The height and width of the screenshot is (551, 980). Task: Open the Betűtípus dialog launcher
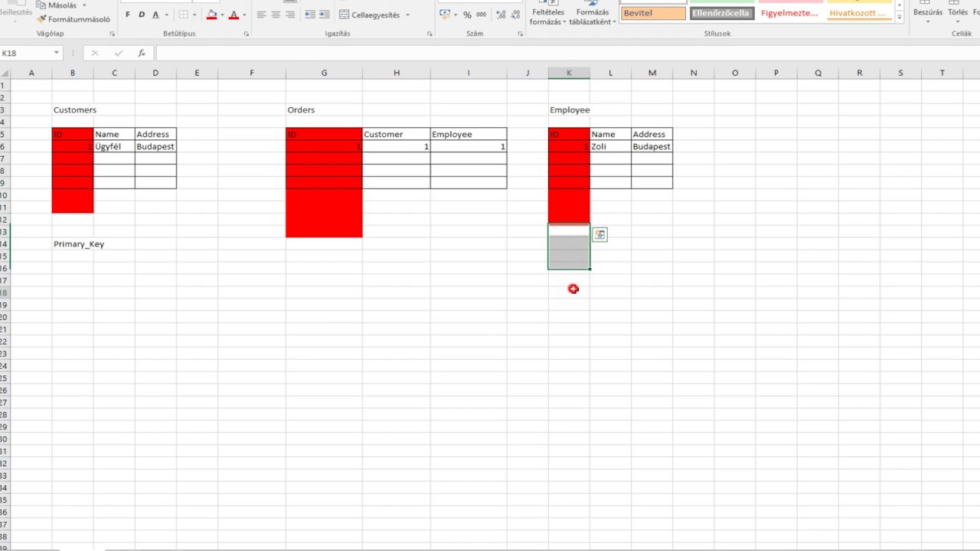[x=247, y=34]
